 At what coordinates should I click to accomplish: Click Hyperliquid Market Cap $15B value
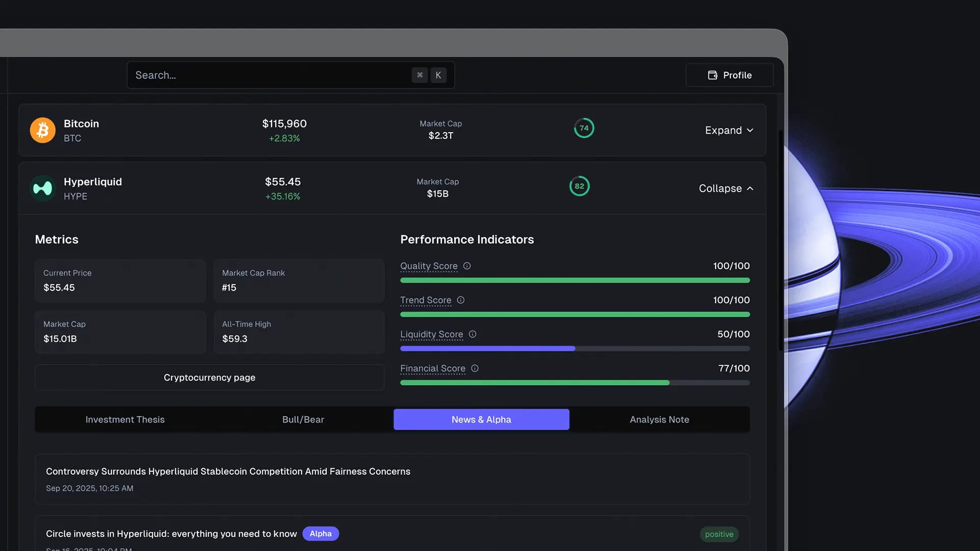(437, 194)
